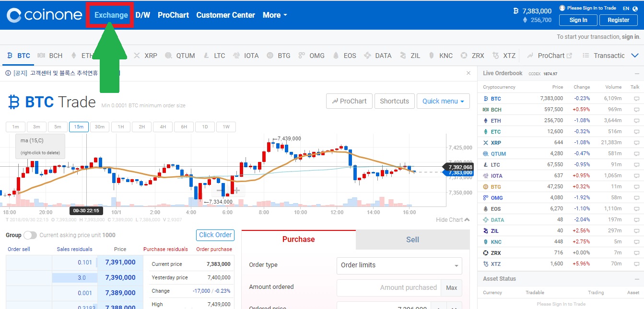This screenshot has height=309, width=644.
Task: Dismiss the notice banner with the X
Action: [468, 73]
